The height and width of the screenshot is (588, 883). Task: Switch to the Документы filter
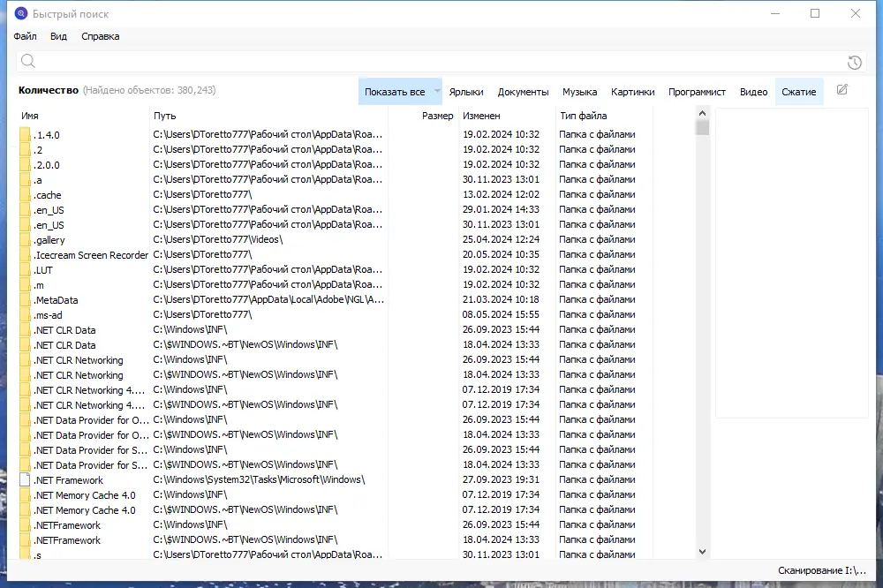523,92
